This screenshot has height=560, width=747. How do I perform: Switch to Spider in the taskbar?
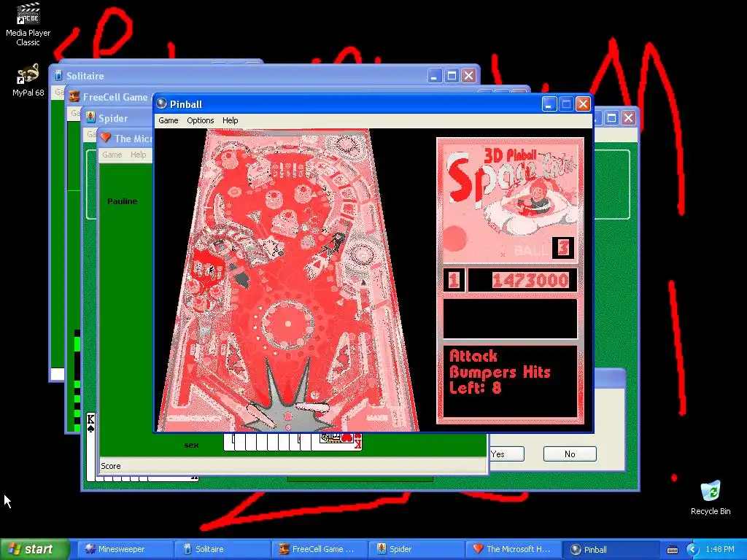(417, 549)
